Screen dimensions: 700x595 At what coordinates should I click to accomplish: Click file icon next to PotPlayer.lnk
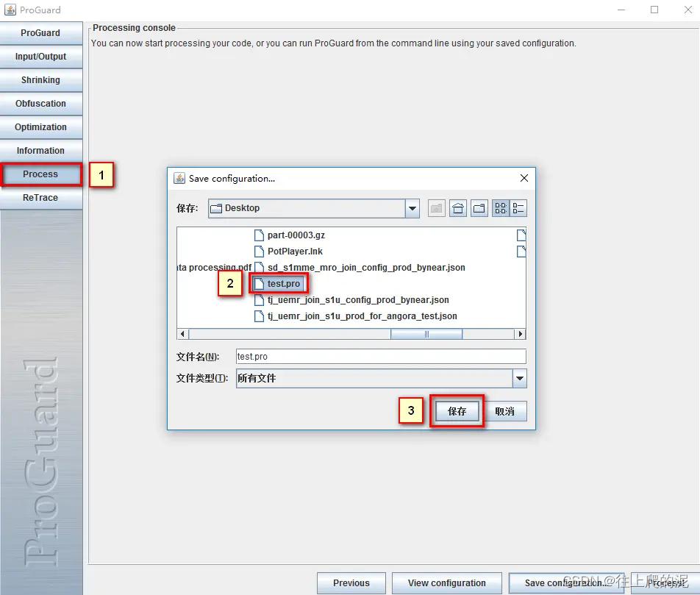point(259,252)
